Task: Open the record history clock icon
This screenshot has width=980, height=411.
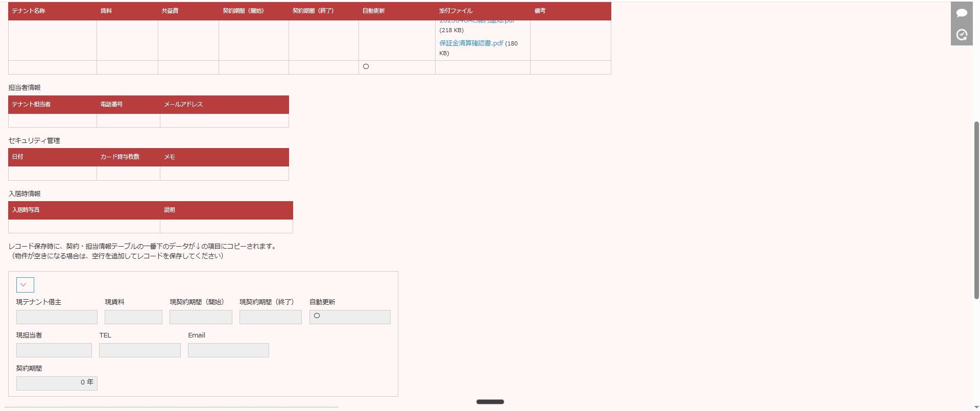Action: [962, 35]
